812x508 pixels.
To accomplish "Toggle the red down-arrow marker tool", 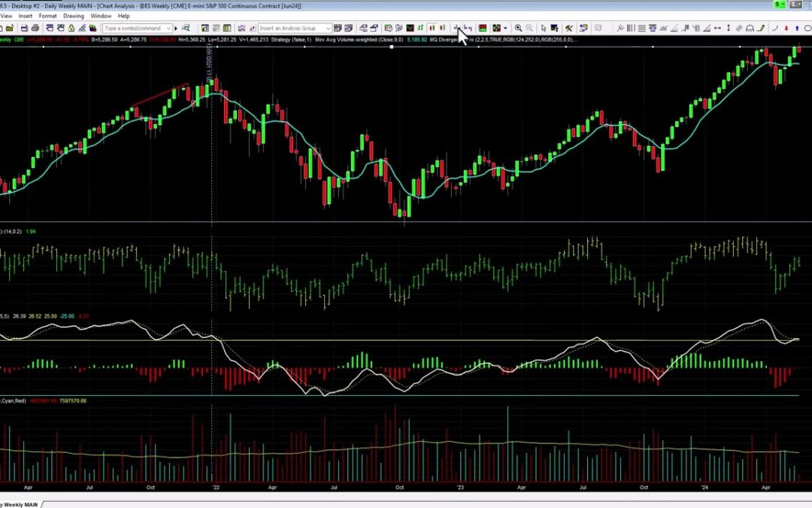I will (786, 28).
